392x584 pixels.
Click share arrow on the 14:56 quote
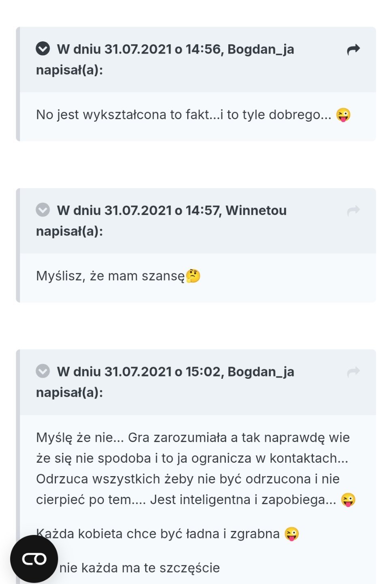tap(353, 49)
